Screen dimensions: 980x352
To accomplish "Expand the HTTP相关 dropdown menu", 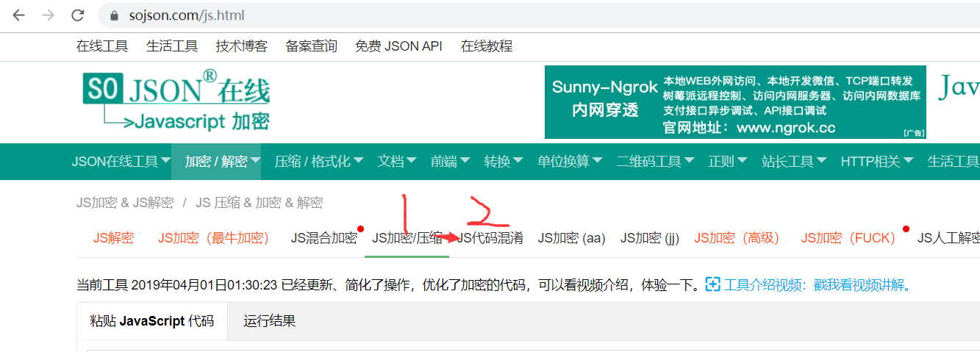I will coord(878,162).
